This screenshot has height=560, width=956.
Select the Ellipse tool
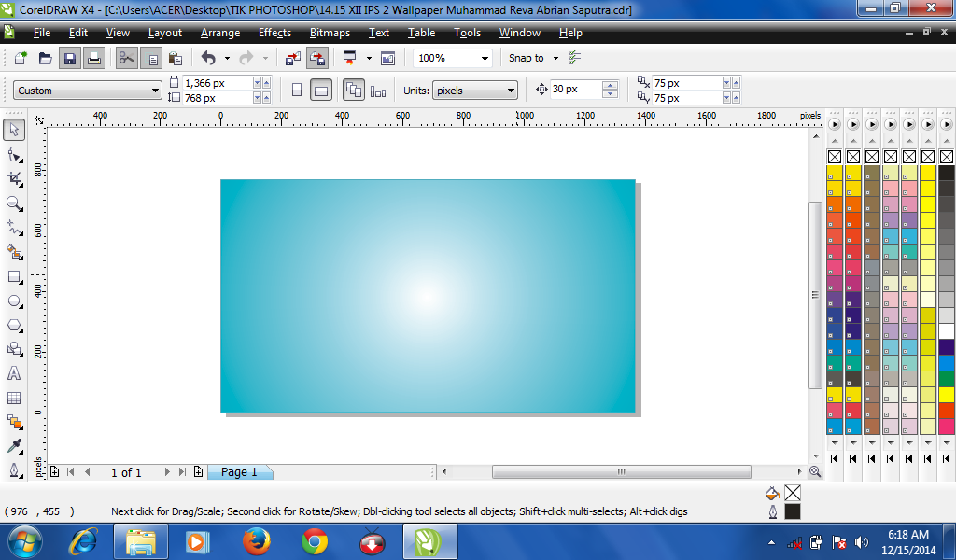pos(13,301)
